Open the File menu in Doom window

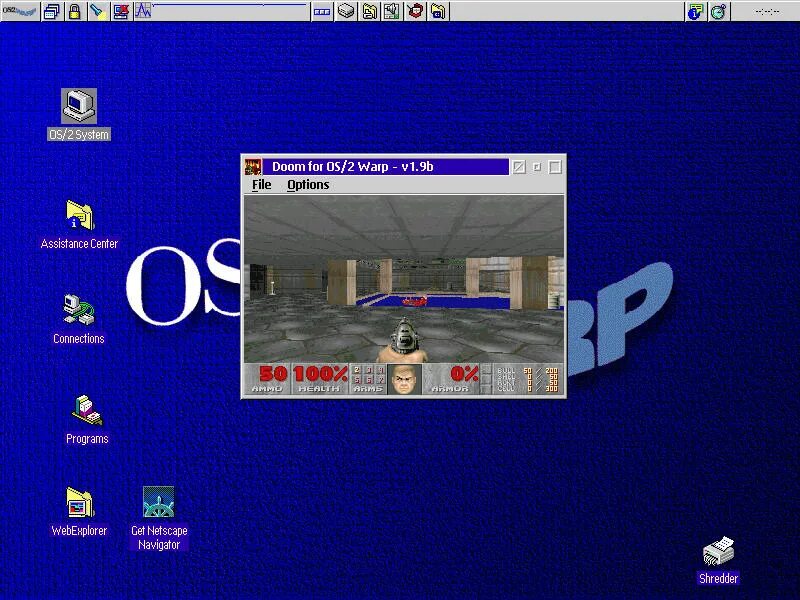261,185
